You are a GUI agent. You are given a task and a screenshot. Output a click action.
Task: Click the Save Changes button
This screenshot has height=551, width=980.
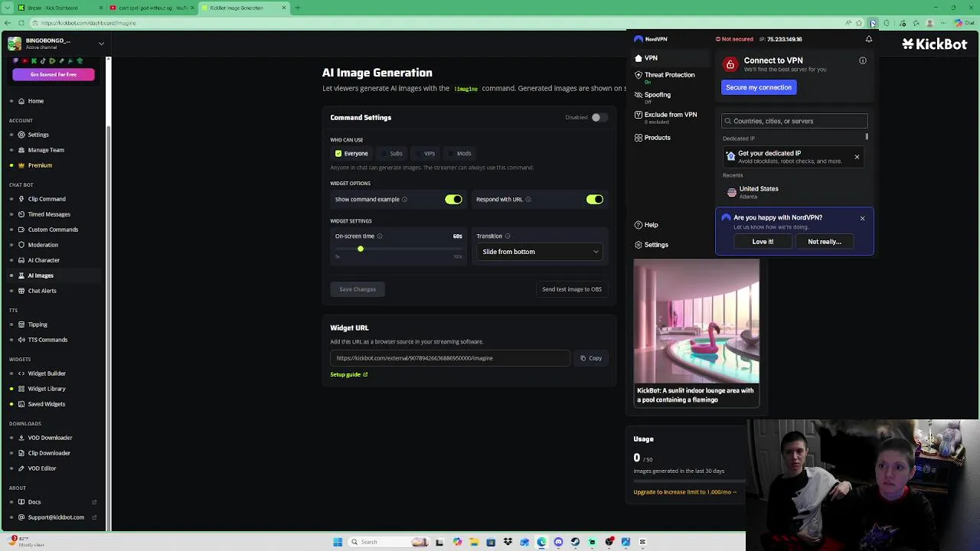click(x=358, y=289)
